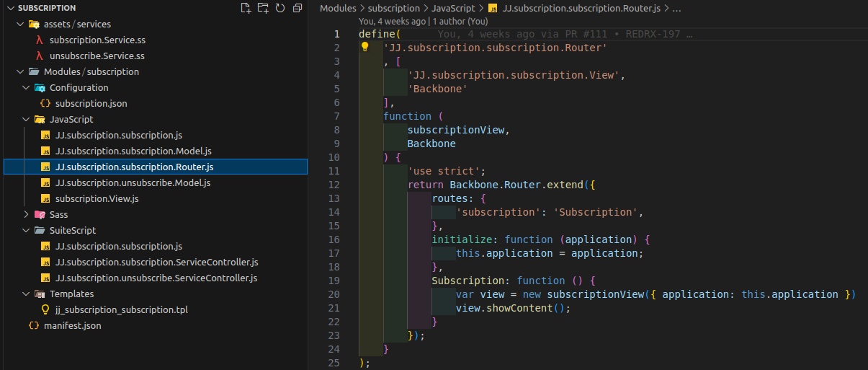Click line number 12 in the gutter
The height and width of the screenshot is (370, 868).
pyautogui.click(x=334, y=185)
